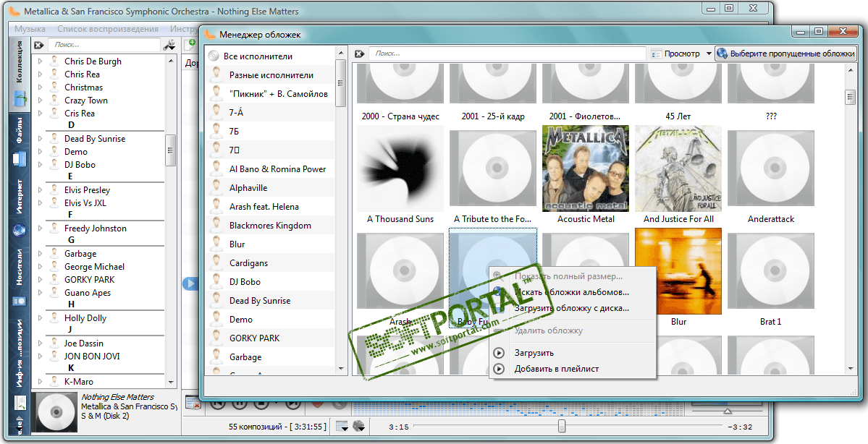Select Al Bano & Romina Power artist

click(x=270, y=169)
